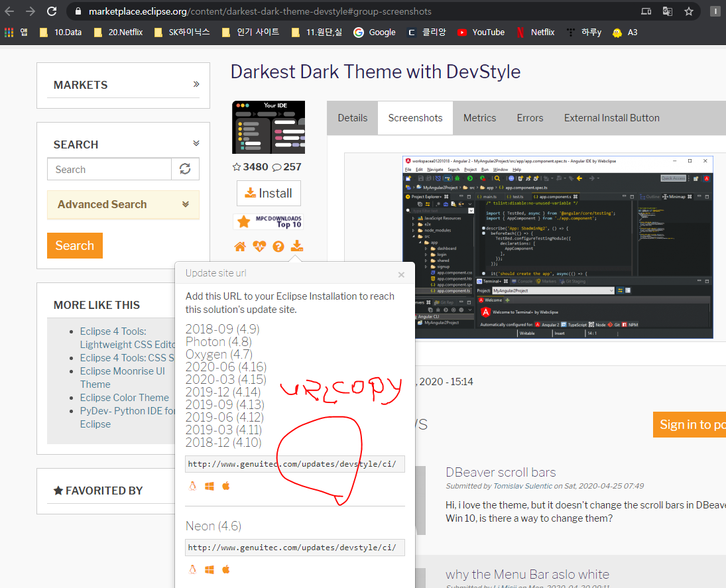Click the Apple icon under the Neon URL
This screenshot has width=726, height=588.
(x=226, y=569)
